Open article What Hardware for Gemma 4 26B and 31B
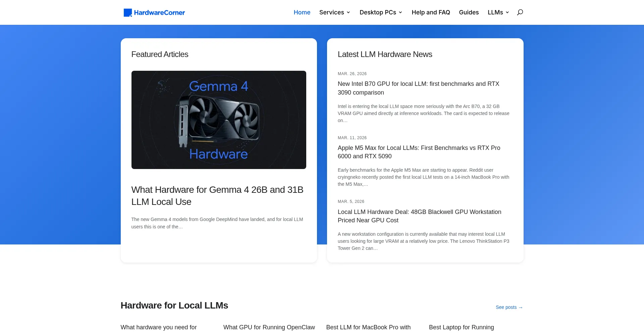 tap(217, 196)
